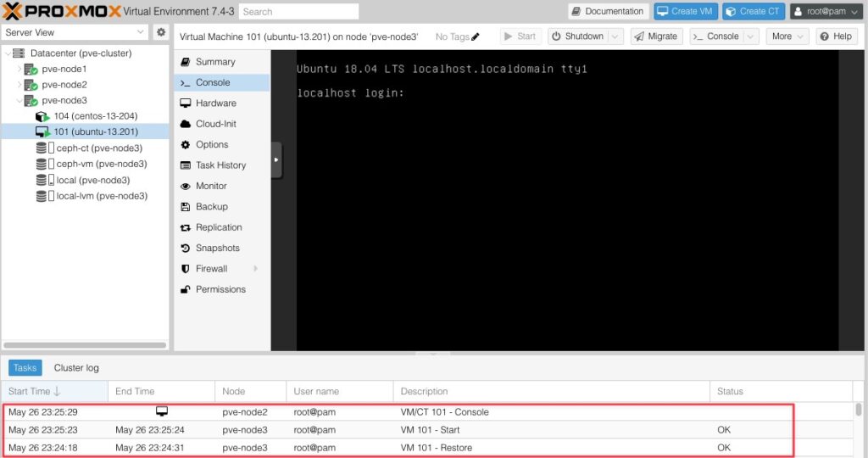Click the task log vertical scrollbar
The width and height of the screenshot is (868, 458).
858,410
